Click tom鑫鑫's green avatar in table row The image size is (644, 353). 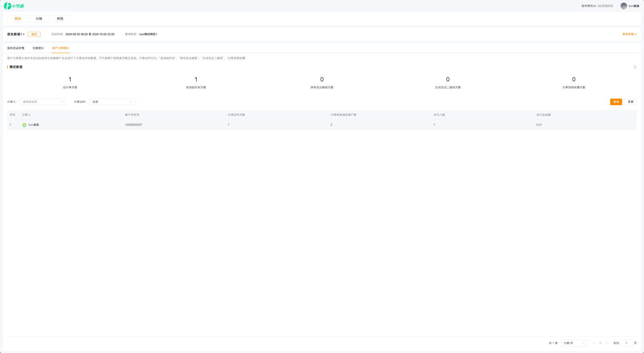(24, 125)
